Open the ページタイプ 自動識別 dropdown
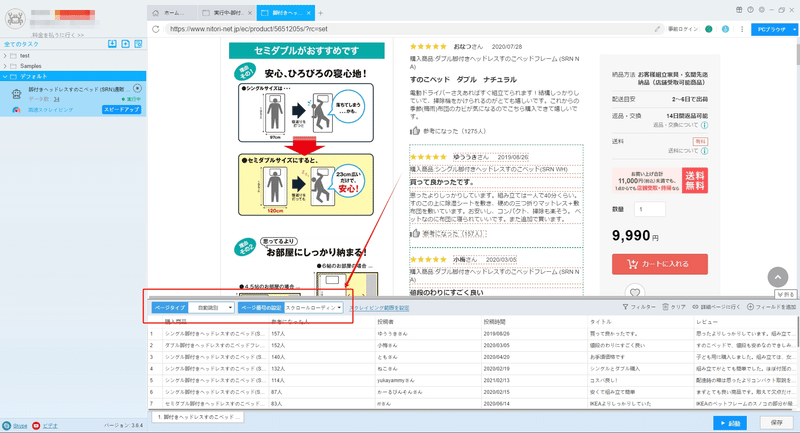Viewport: 800px width, 433px height. click(x=212, y=308)
